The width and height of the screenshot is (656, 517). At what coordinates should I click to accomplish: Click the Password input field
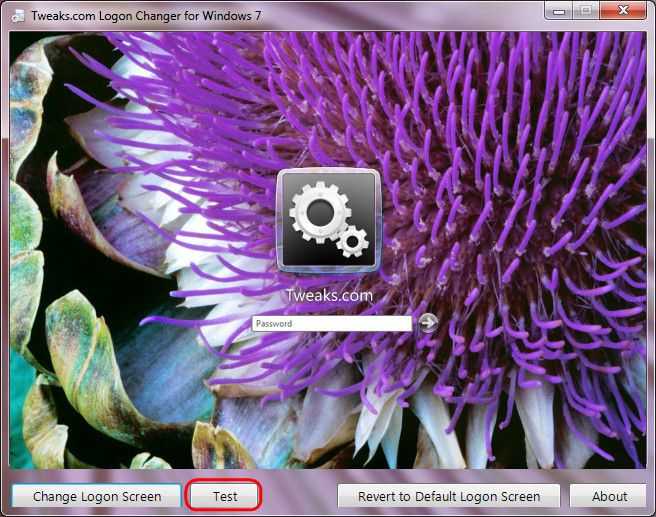point(332,324)
